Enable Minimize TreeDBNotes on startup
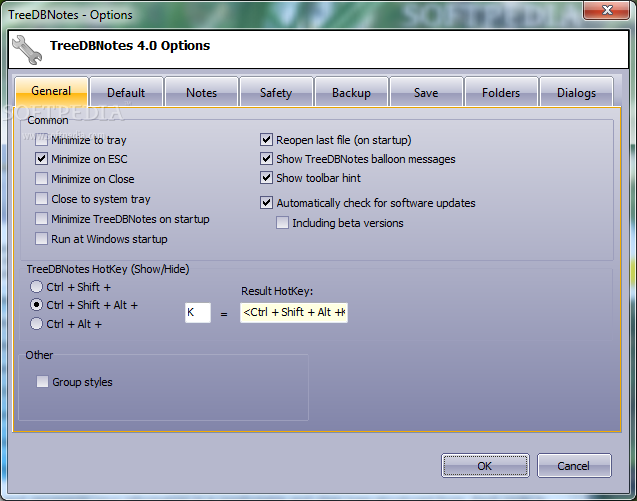Screen dimensions: 637x501 41,219
